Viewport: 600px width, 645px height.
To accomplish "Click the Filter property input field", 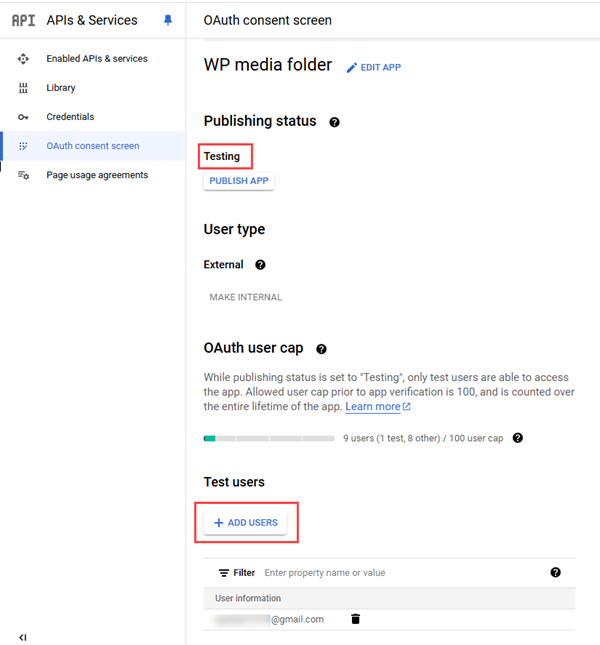I will pyautogui.click(x=400, y=573).
